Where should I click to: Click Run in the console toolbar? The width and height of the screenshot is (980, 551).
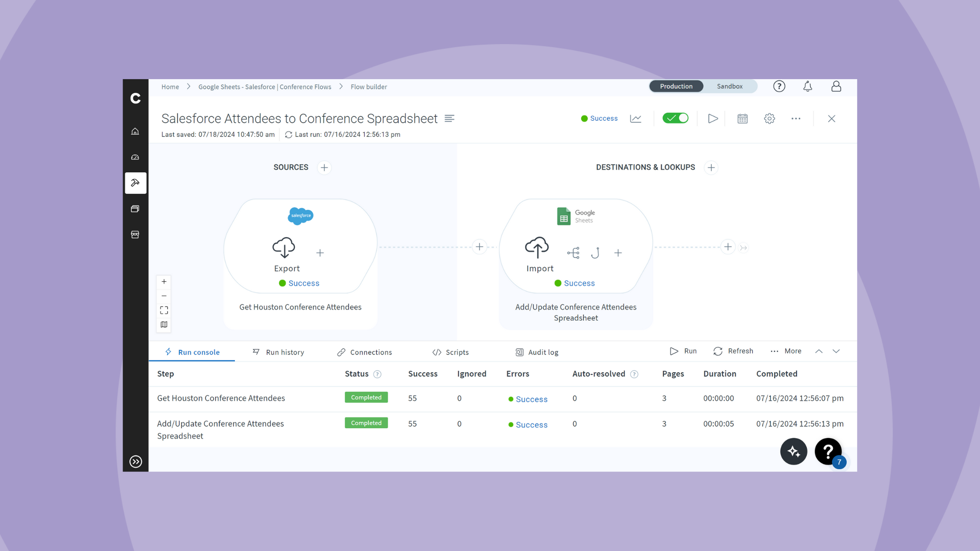[683, 351]
